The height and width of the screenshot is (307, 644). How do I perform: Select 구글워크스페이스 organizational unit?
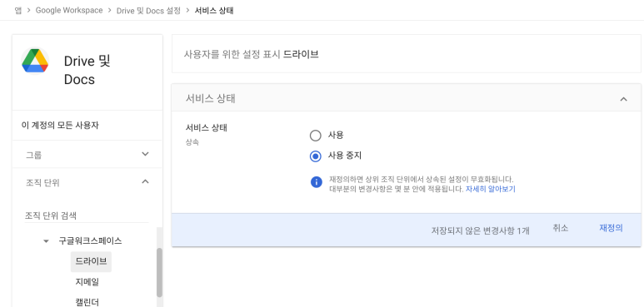point(90,241)
